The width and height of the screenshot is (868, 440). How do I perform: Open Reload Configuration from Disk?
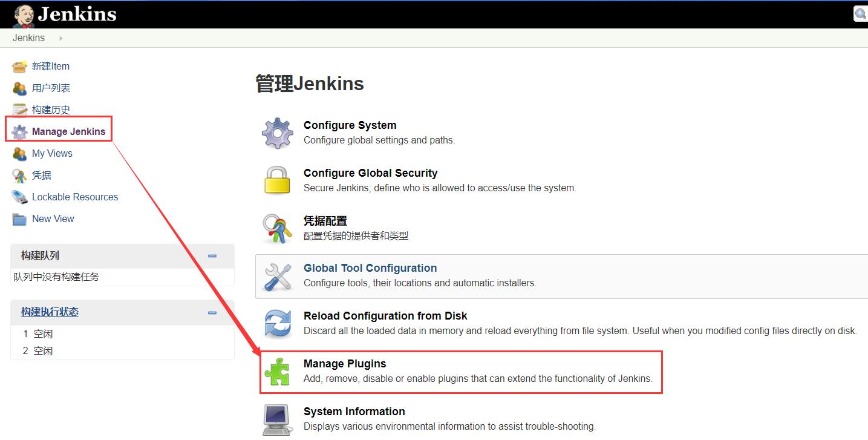click(x=385, y=316)
